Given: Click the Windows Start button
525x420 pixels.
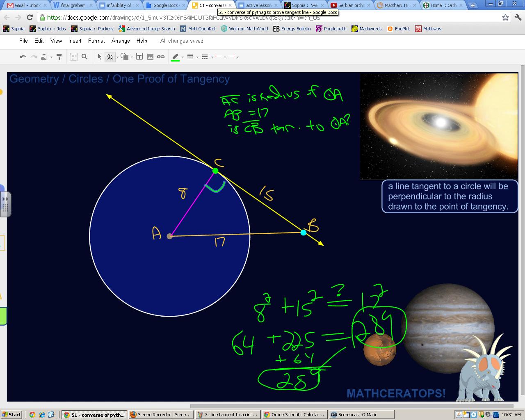Looking at the screenshot, I should (11, 415).
